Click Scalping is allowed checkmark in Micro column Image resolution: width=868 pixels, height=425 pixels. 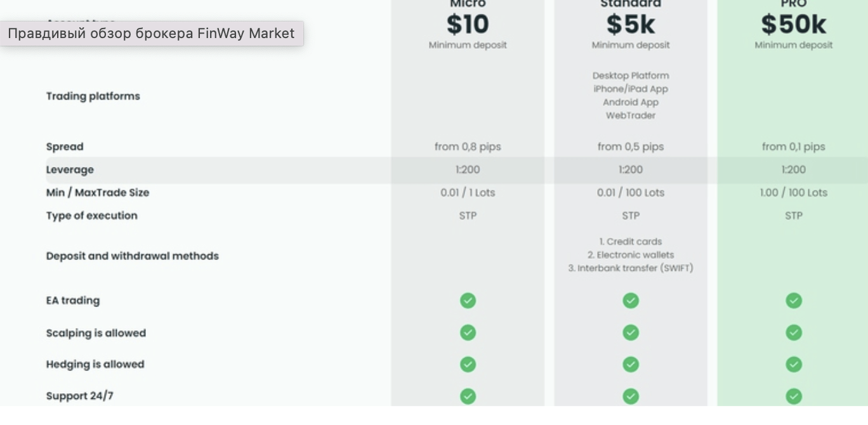[x=468, y=332]
